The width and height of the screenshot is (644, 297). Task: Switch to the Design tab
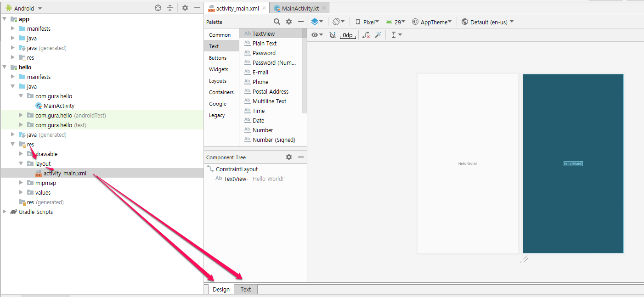click(221, 289)
